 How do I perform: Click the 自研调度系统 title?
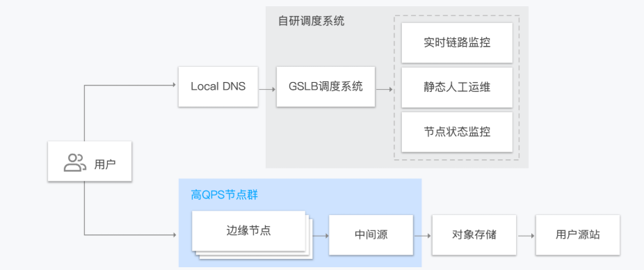point(312,22)
